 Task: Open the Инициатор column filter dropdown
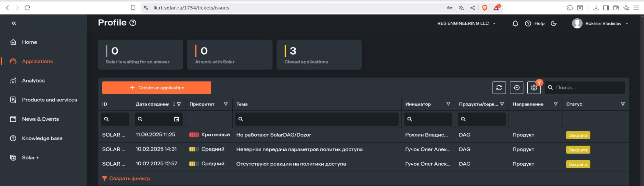tap(448, 104)
